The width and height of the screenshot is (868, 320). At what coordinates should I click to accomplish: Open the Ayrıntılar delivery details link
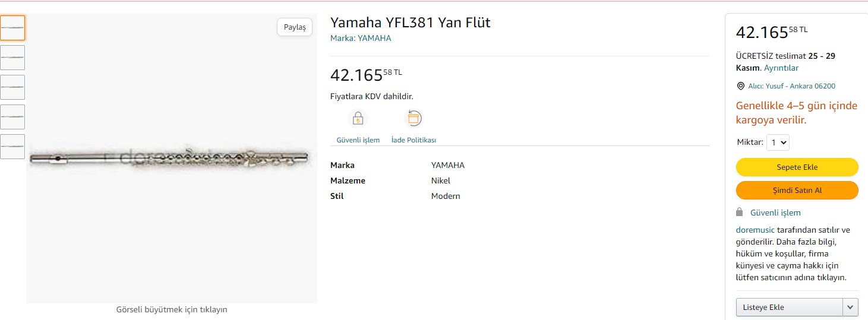pyautogui.click(x=781, y=68)
